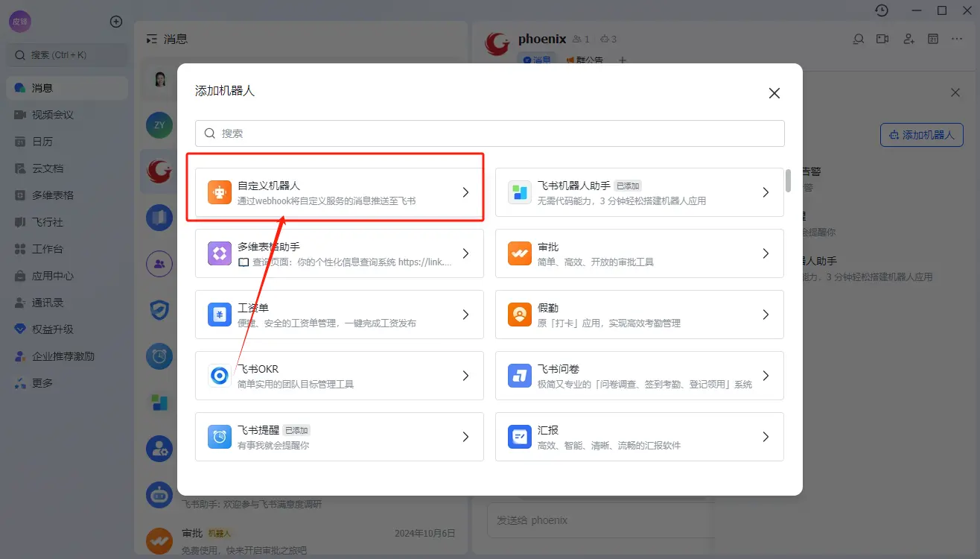Open the history clock icon in title bar
Screen dimensions: 980x559
[882, 10]
